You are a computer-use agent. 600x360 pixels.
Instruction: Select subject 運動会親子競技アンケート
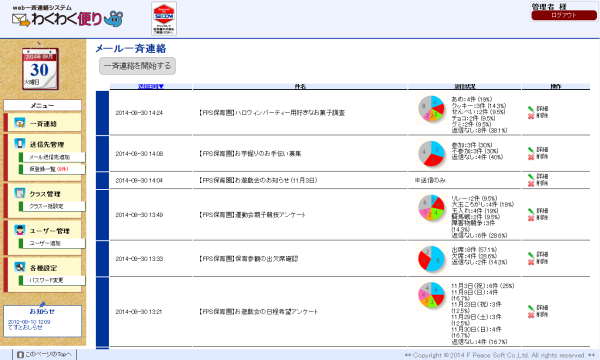[252, 215]
